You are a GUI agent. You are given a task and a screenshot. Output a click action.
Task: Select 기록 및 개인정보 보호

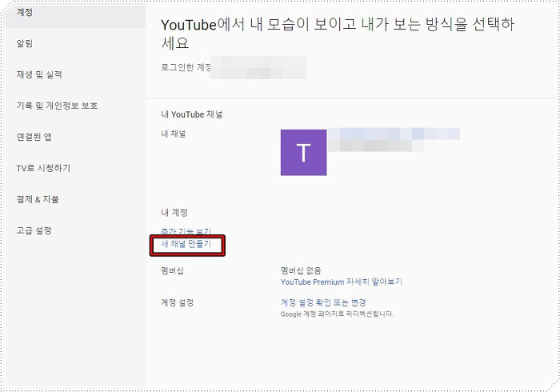point(57,106)
